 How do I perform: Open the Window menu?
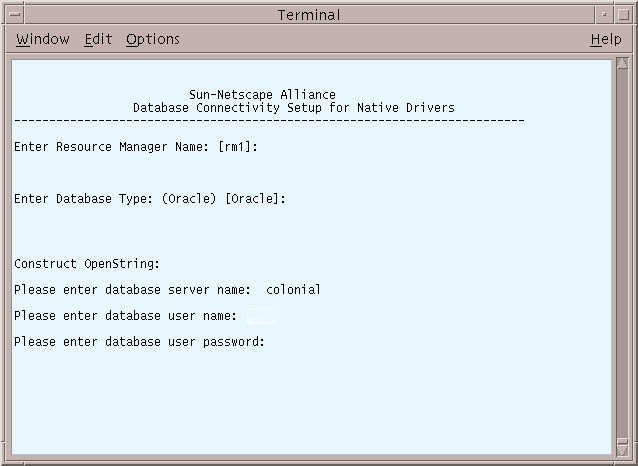click(x=43, y=39)
